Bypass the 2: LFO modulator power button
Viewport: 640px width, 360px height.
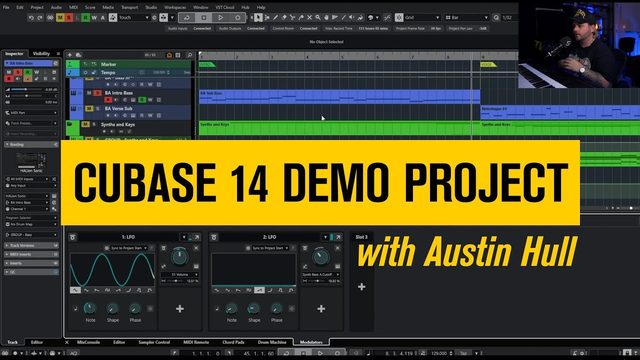pos(214,237)
